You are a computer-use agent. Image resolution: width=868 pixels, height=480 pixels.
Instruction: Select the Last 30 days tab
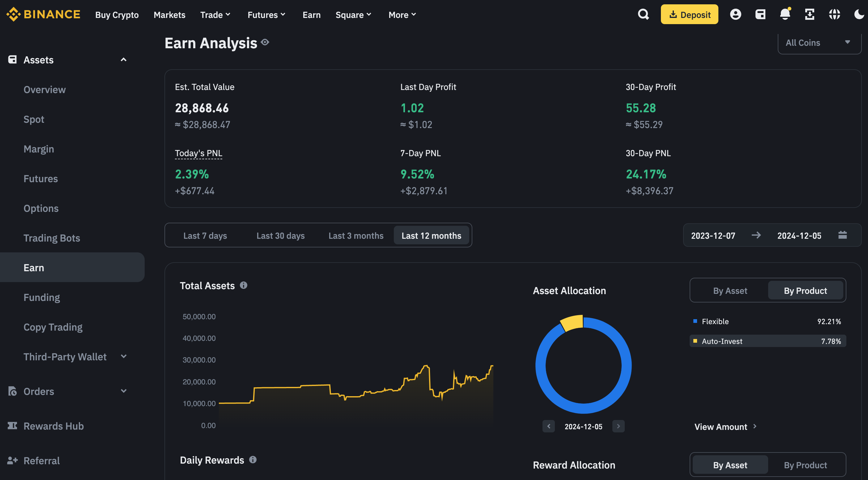point(280,236)
